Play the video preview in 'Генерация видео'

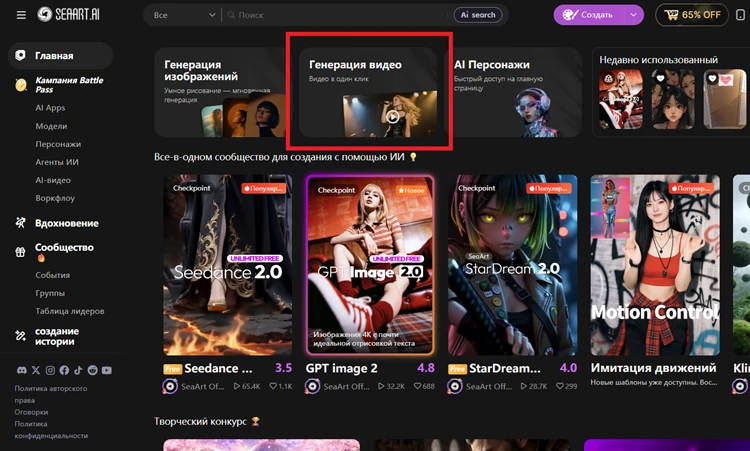pyautogui.click(x=392, y=116)
